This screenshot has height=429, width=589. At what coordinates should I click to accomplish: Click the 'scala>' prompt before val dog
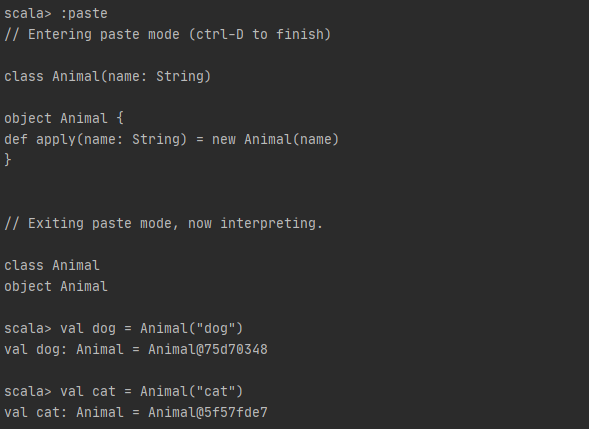(28, 329)
